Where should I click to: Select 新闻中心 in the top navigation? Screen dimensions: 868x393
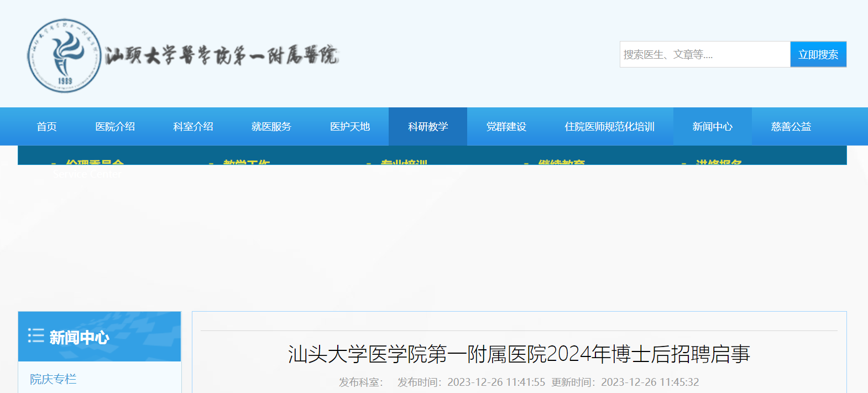click(x=713, y=127)
